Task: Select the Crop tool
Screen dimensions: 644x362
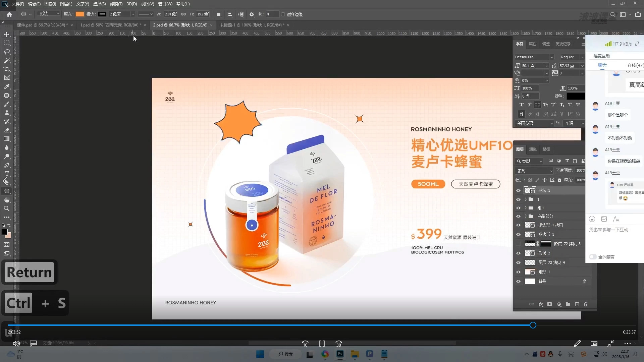Action: tap(7, 69)
